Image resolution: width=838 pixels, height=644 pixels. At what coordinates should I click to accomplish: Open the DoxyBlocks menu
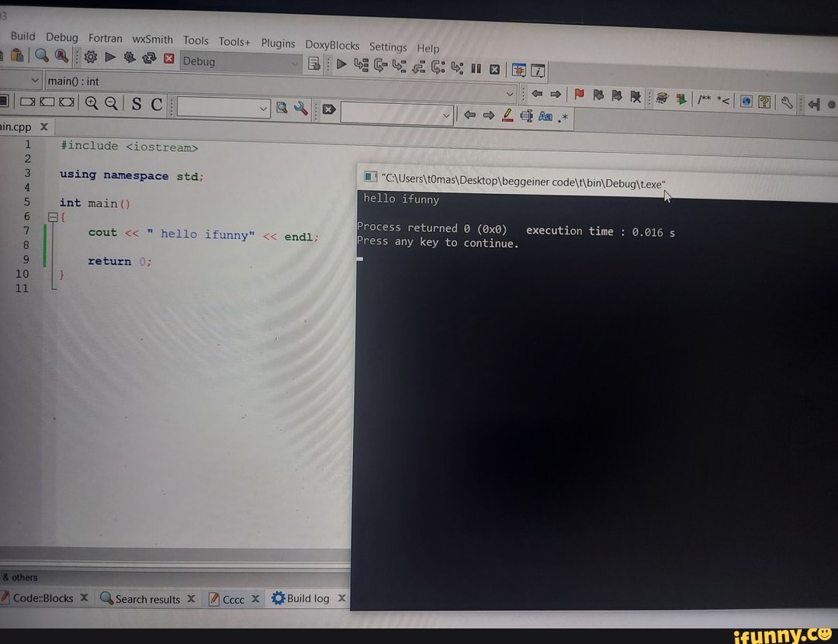pyautogui.click(x=332, y=45)
